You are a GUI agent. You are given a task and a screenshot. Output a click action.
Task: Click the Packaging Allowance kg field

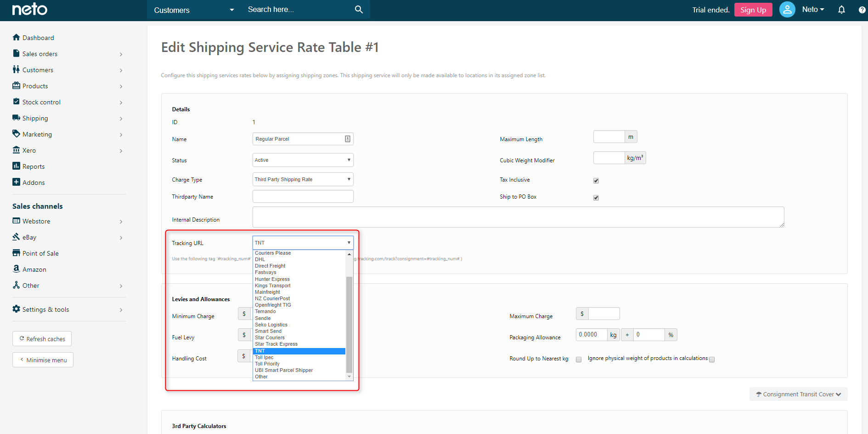point(592,335)
